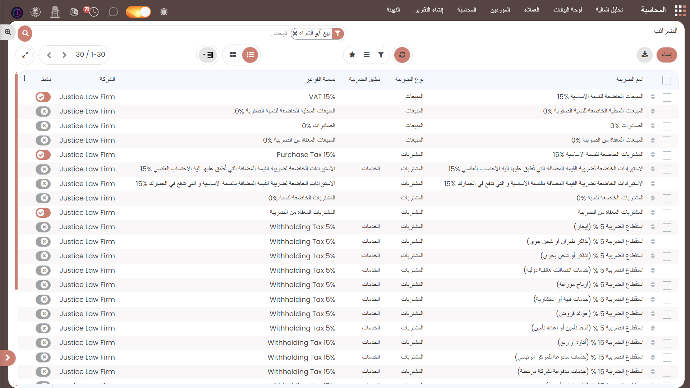Image resolution: width=690 pixels, height=388 pixels.
Task: Click the search magnifier button
Action: pos(25,33)
